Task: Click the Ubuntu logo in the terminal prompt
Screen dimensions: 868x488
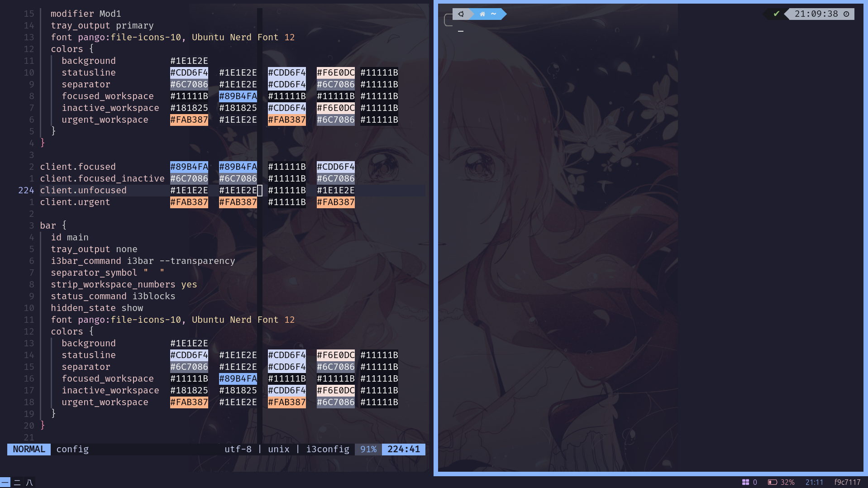Action: coord(461,14)
